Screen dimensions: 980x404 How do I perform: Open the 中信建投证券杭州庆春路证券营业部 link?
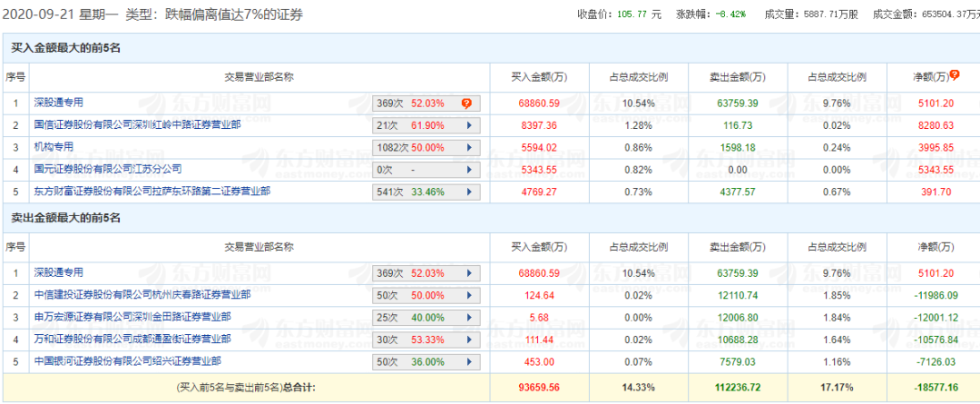tap(142, 294)
